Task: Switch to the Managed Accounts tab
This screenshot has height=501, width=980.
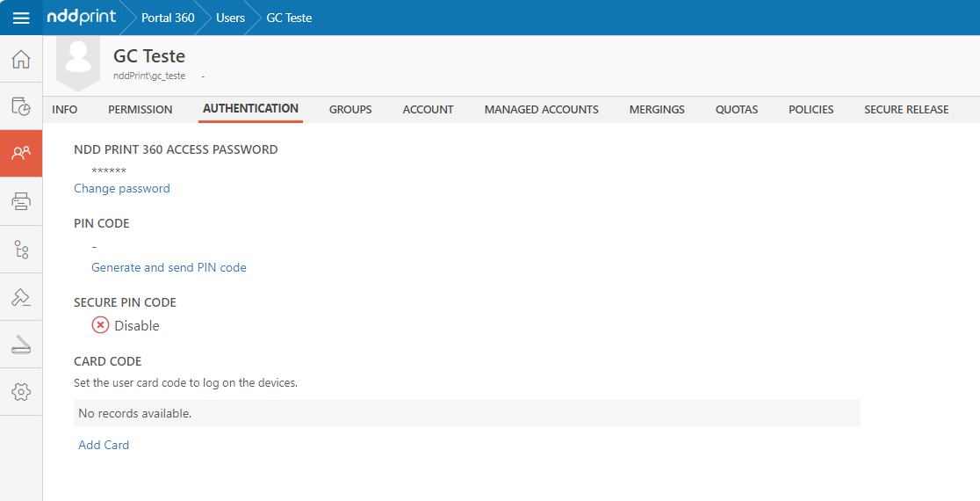Action: (x=541, y=110)
